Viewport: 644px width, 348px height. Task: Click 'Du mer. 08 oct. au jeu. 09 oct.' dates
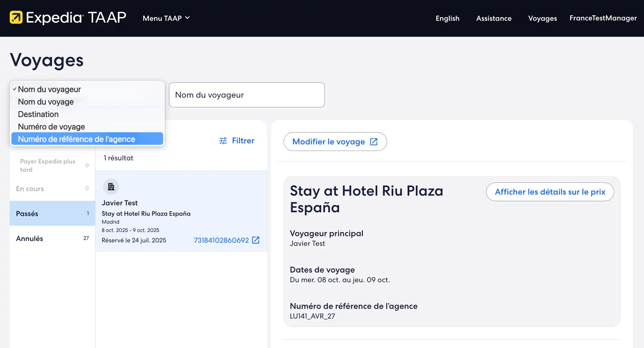[340, 280]
